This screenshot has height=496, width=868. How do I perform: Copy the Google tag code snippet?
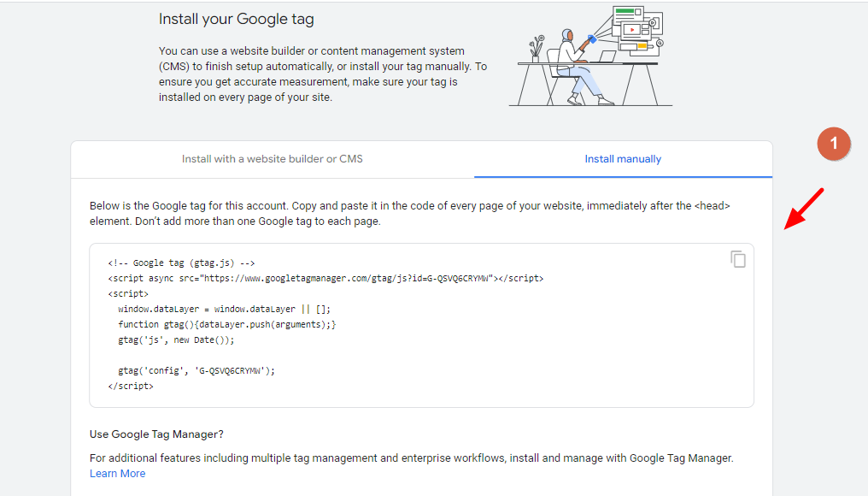coord(738,259)
